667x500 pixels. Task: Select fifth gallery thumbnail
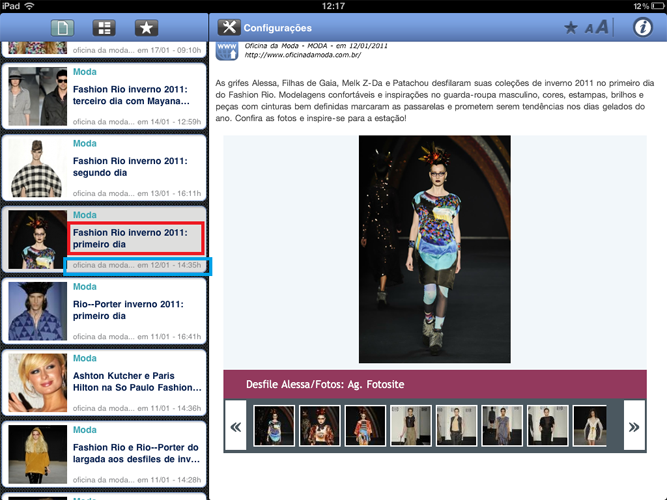click(456, 426)
